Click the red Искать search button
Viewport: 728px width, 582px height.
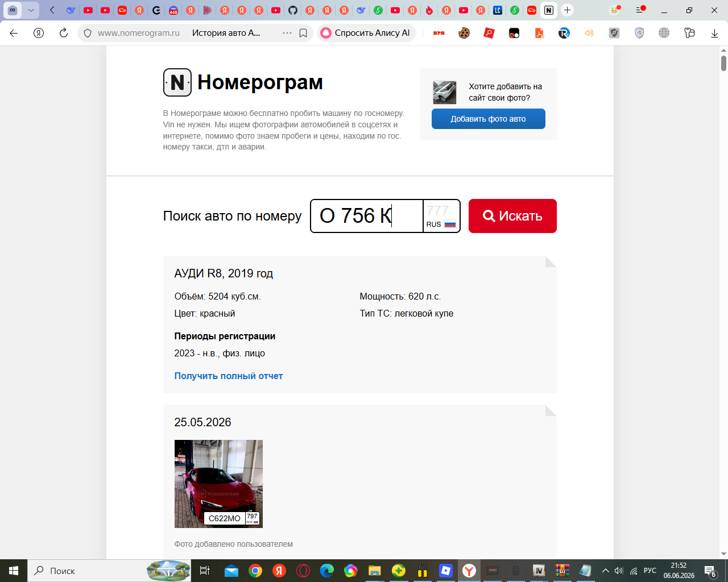coord(512,216)
